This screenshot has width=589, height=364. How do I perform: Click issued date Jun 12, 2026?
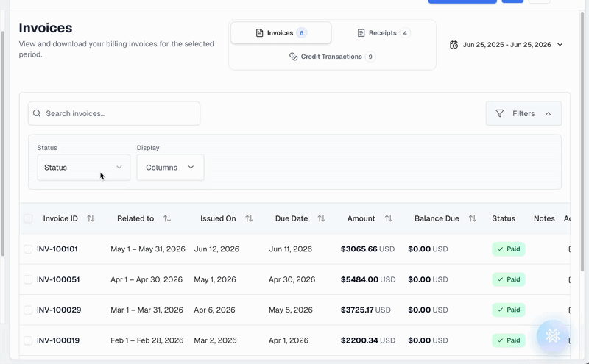216,249
